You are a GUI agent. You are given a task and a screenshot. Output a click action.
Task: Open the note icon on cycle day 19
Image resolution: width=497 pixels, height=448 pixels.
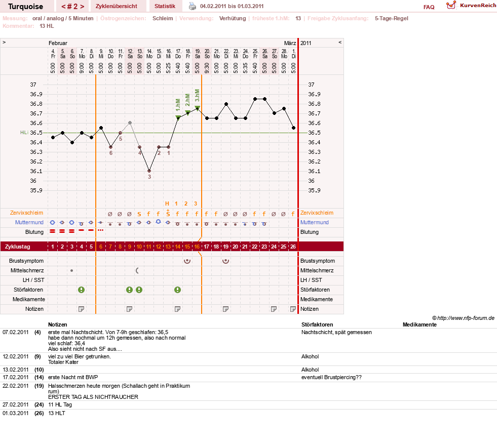[225, 309]
